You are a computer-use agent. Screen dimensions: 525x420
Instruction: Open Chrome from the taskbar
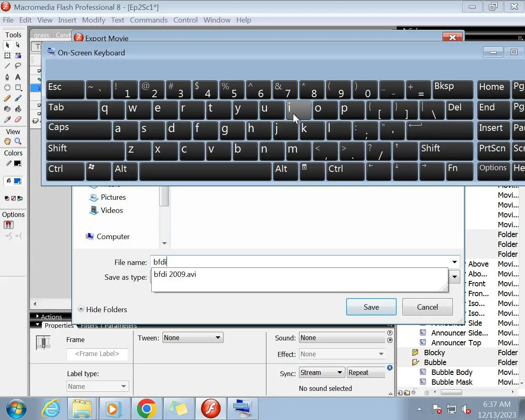[146, 409]
